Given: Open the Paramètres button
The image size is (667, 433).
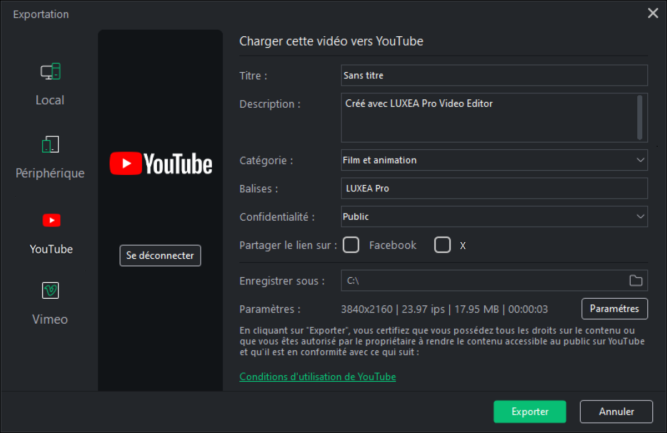Looking at the screenshot, I should point(614,309).
